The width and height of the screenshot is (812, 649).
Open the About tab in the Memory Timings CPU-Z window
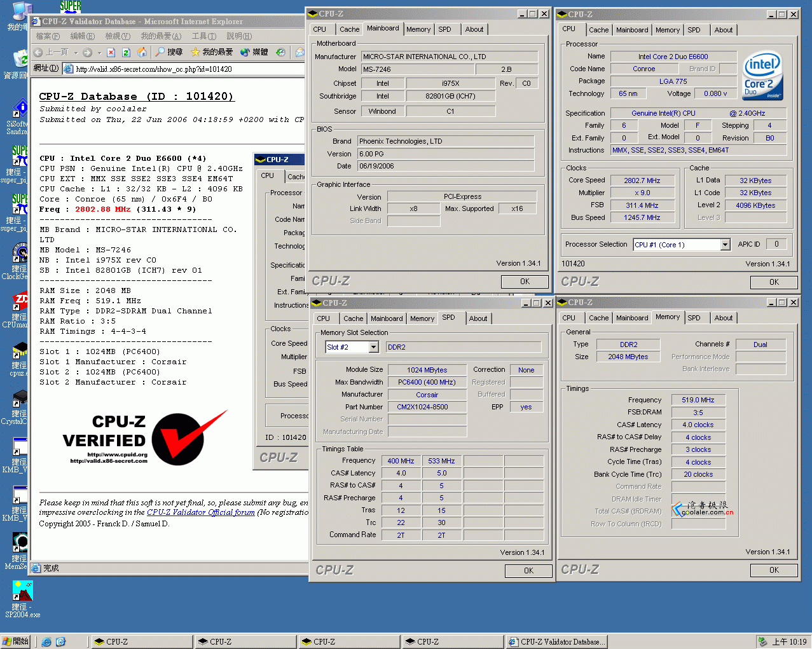pyautogui.click(x=724, y=318)
